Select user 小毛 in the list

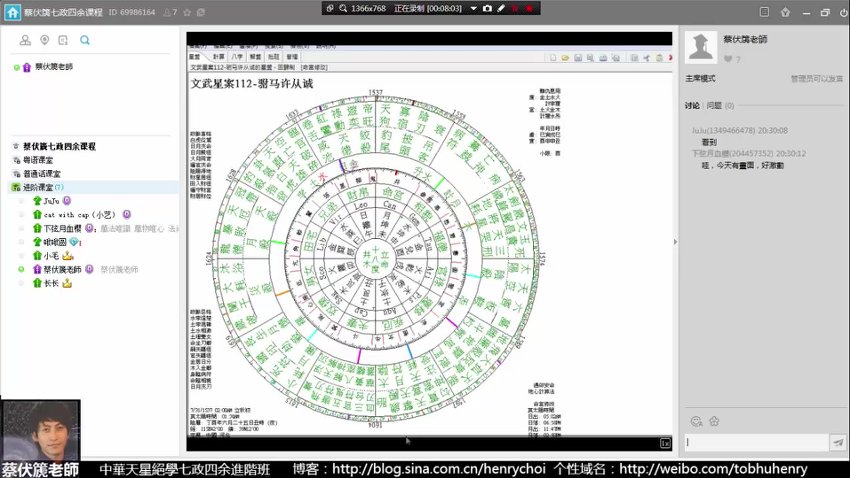(51, 255)
